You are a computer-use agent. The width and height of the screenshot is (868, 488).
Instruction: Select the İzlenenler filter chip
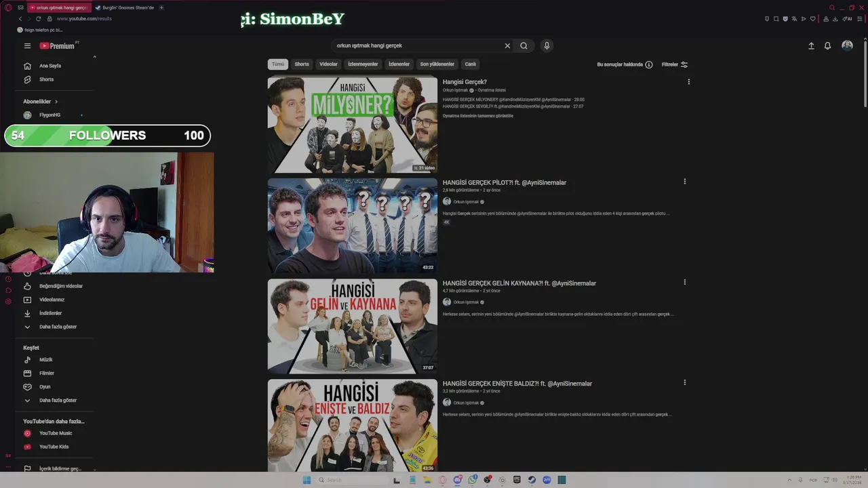pyautogui.click(x=399, y=64)
